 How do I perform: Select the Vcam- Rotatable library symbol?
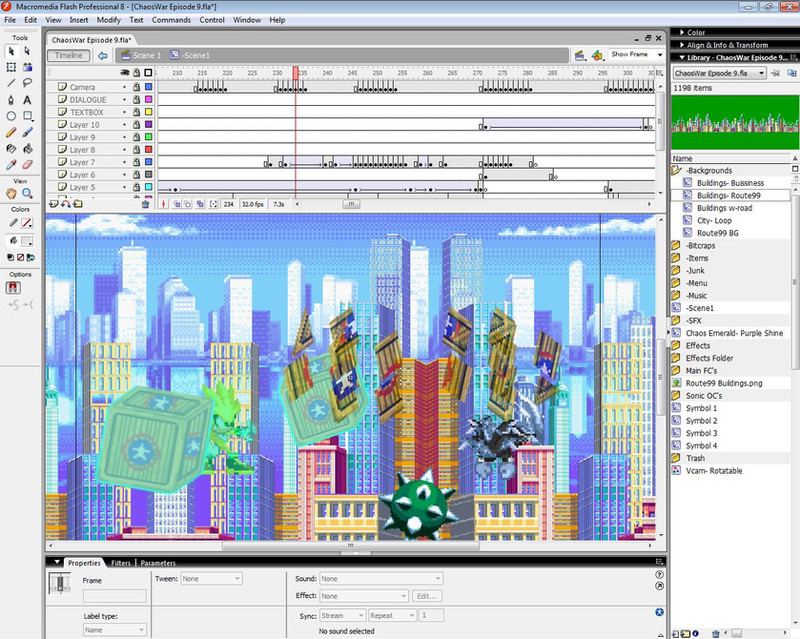click(x=714, y=471)
